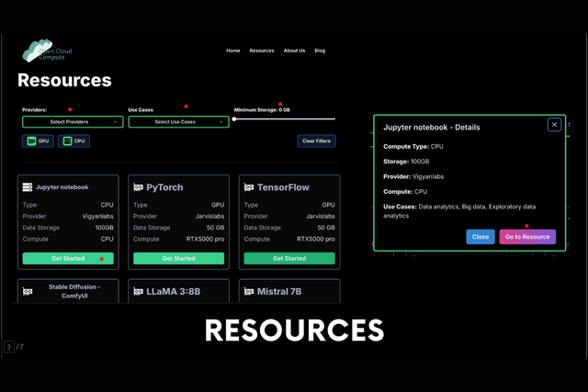Click the Jupyter notebook - Details heading
Image resolution: width=588 pixels, height=392 pixels.
(x=432, y=128)
